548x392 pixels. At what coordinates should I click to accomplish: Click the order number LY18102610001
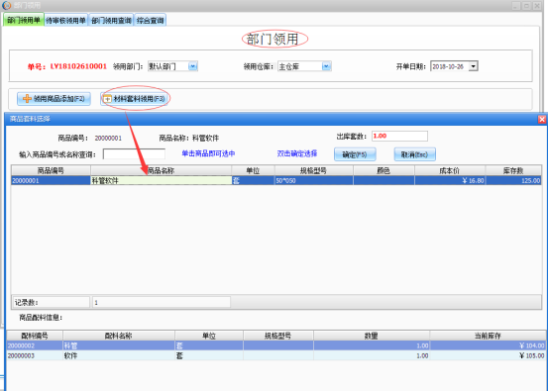coord(78,66)
